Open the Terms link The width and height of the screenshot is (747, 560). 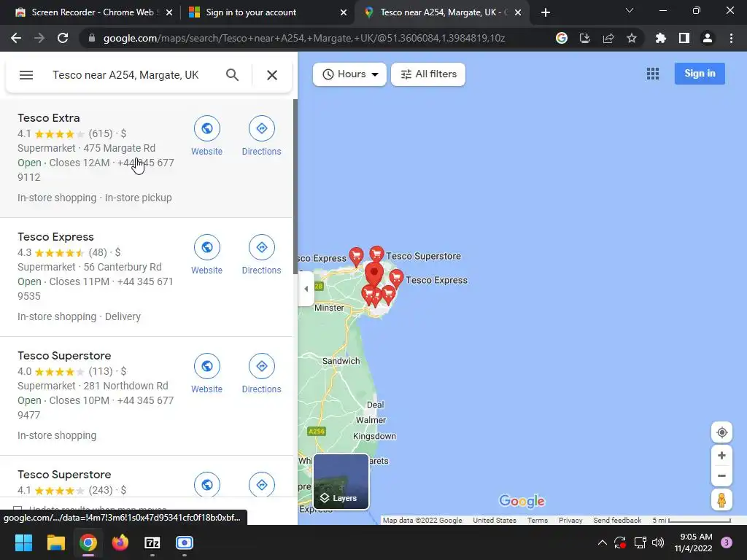[x=538, y=520]
